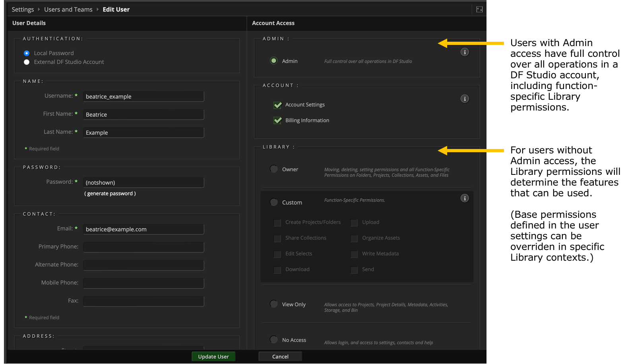Click 'Full control over all operations' description

368,61
